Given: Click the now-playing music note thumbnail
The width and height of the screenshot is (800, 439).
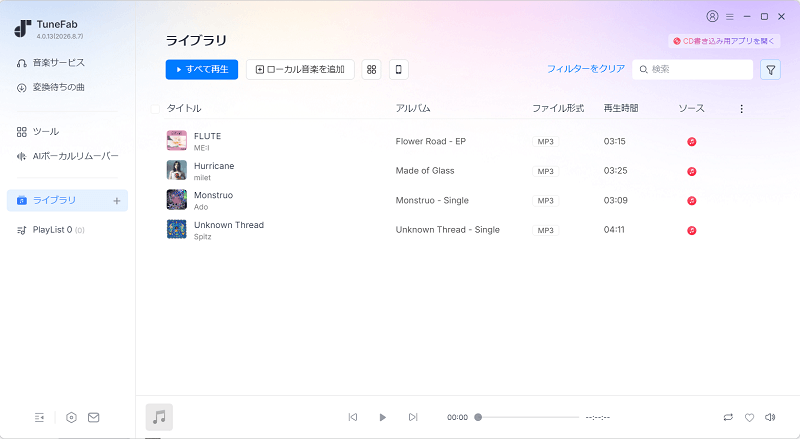Looking at the screenshot, I should pos(159,417).
